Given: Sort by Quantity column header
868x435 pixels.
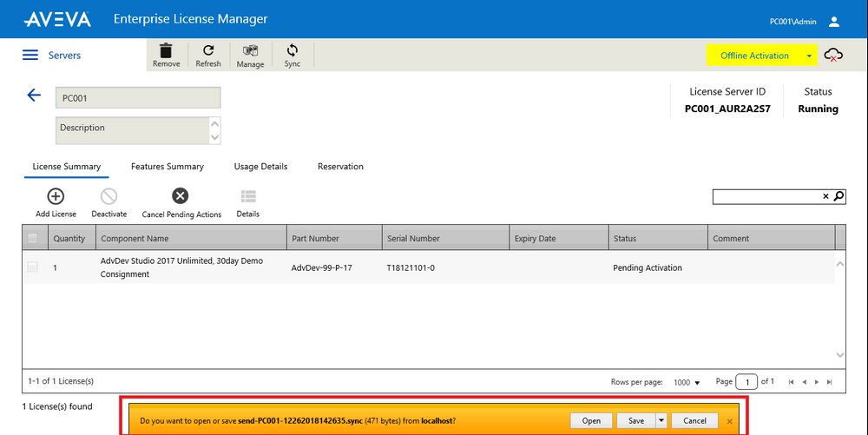Looking at the screenshot, I should [x=72, y=238].
